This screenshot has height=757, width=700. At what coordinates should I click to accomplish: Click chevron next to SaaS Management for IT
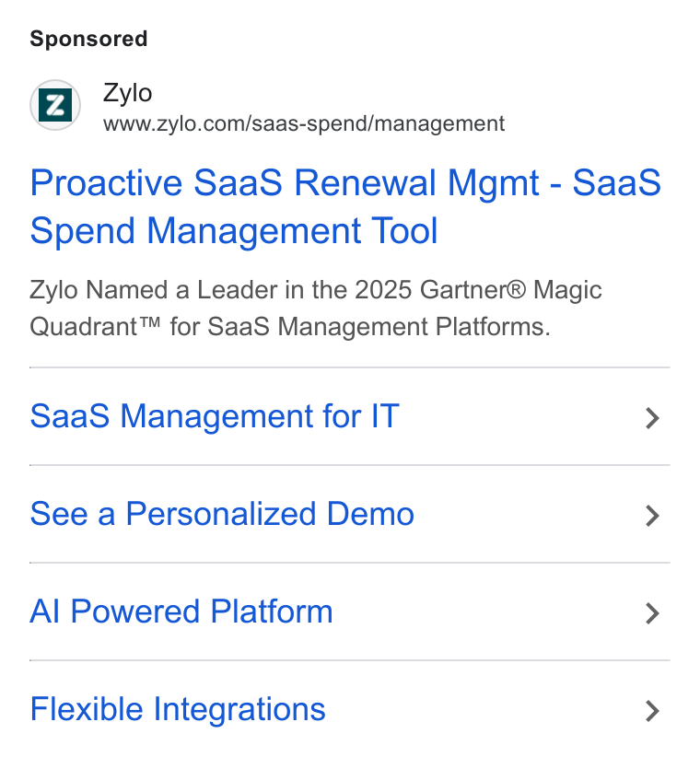(x=653, y=418)
